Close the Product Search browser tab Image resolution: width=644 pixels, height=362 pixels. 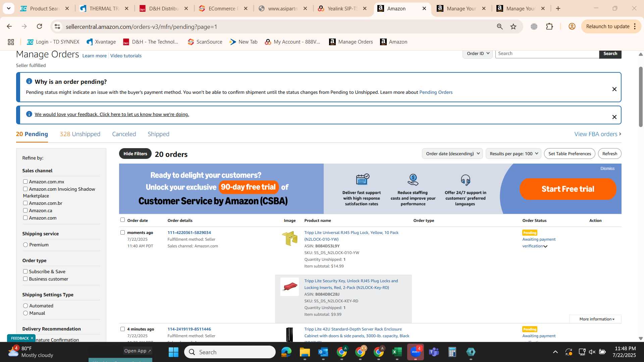[67, 8]
